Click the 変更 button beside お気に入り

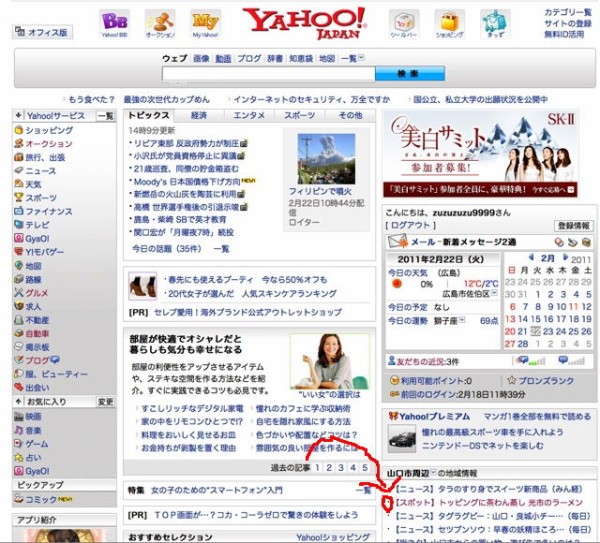pyautogui.click(x=105, y=401)
